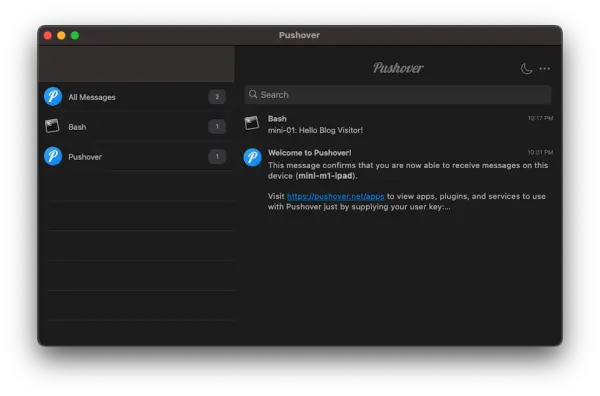Select the Pushover application in sidebar

[137, 156]
